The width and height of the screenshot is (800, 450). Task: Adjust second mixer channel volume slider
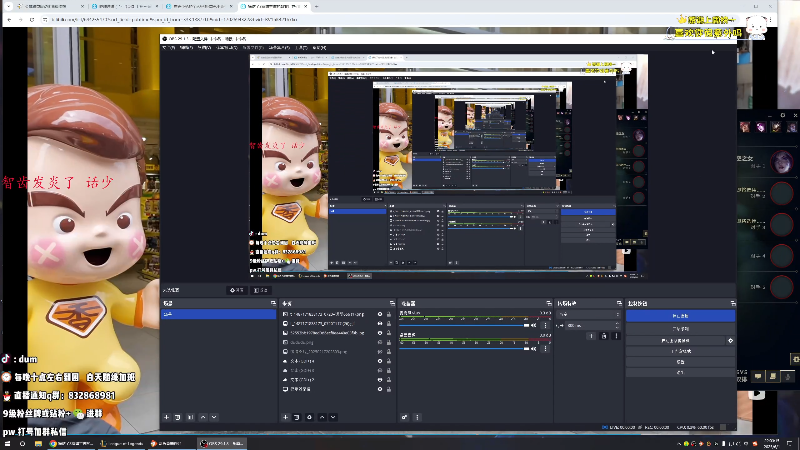464,348
